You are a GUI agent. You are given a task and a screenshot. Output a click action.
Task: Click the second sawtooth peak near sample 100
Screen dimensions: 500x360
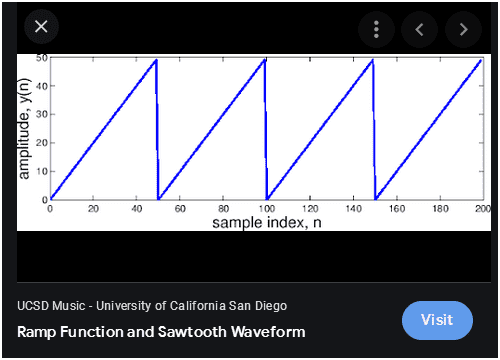pos(265,60)
